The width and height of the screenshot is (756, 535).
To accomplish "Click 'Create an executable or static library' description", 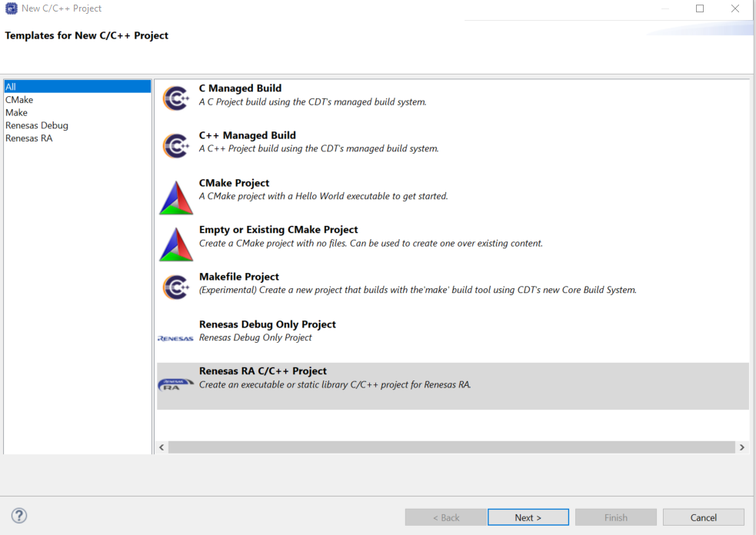I will coord(335,384).
